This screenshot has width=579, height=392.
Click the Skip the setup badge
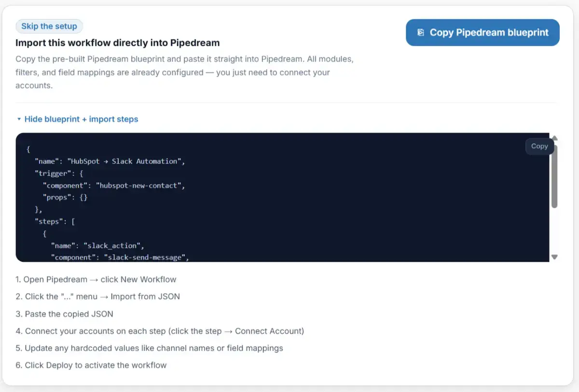[49, 26]
